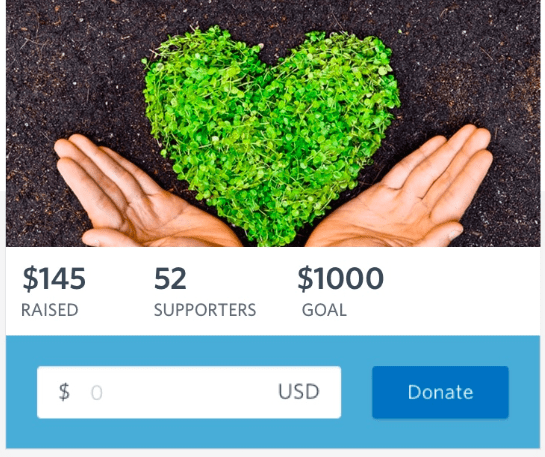Click the RAISED label
The height and width of the screenshot is (457, 545).
(50, 310)
